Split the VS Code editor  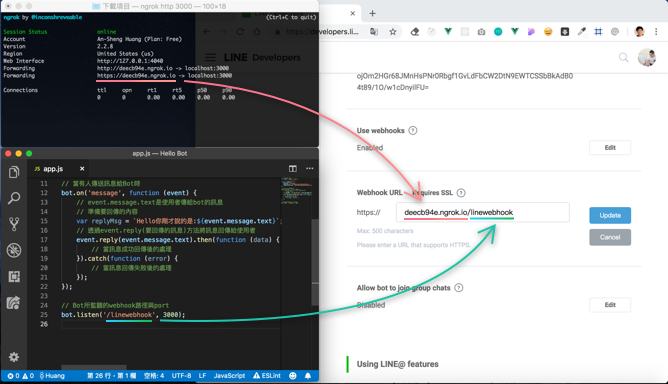tap(293, 169)
